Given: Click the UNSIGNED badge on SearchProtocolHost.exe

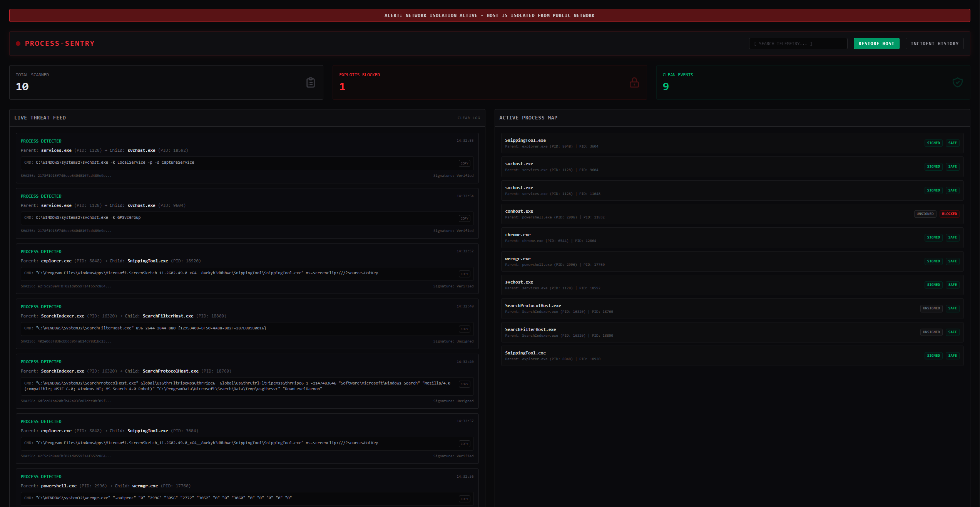Looking at the screenshot, I should 931,308.
